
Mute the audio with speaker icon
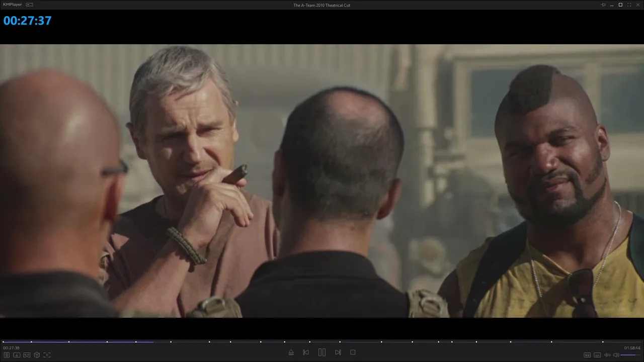click(x=616, y=355)
